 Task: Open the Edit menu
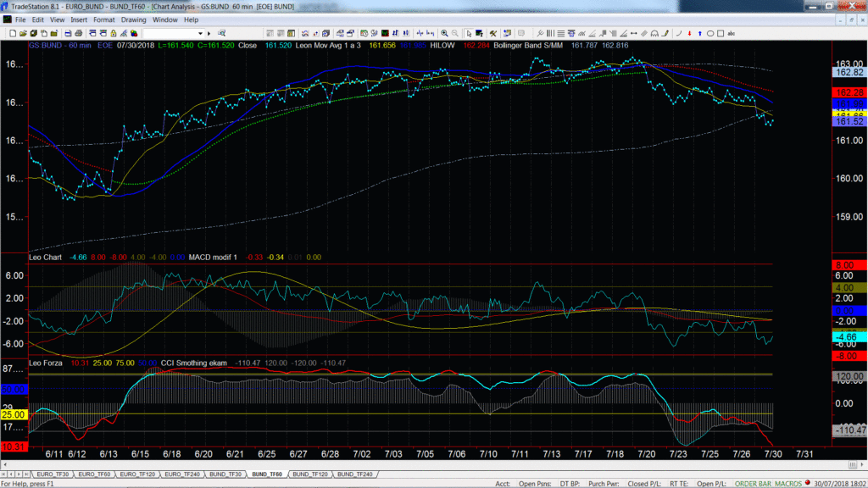[x=37, y=20]
